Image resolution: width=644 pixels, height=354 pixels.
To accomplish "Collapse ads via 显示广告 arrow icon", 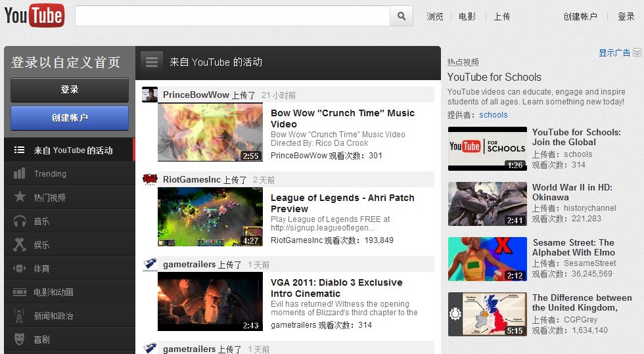I will pos(637,52).
